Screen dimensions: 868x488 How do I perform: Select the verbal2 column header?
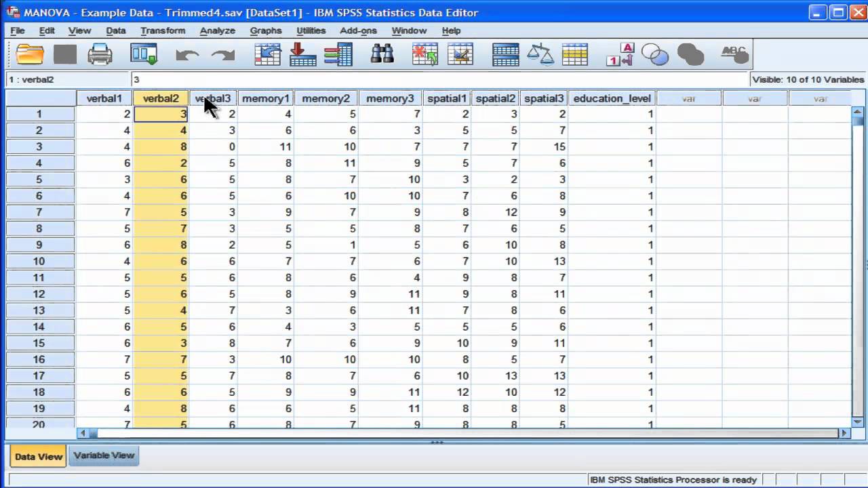tap(161, 98)
